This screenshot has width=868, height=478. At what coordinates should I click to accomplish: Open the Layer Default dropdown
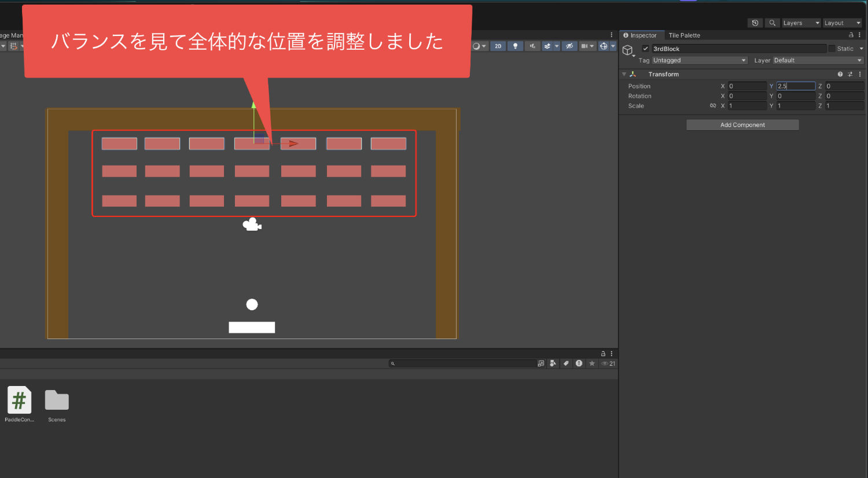pyautogui.click(x=818, y=60)
